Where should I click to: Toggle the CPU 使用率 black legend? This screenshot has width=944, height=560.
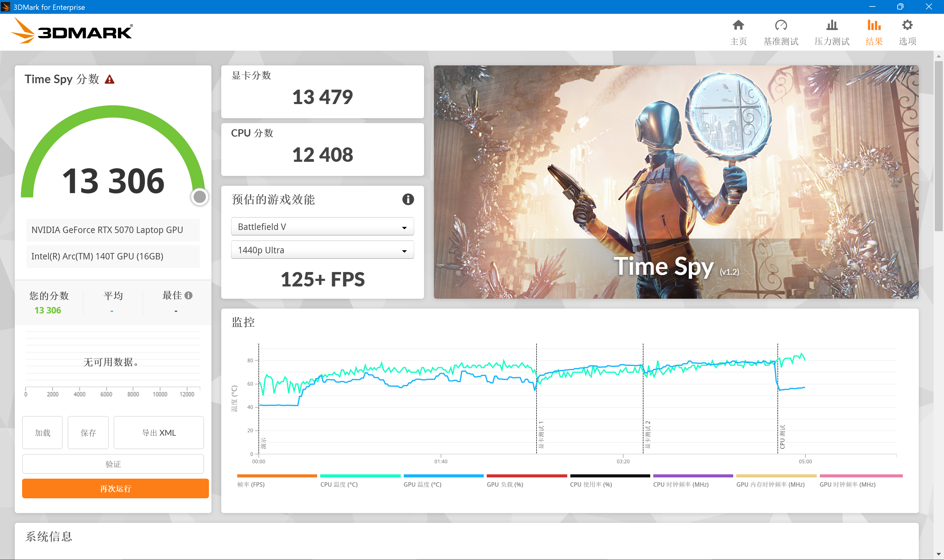[x=610, y=481]
